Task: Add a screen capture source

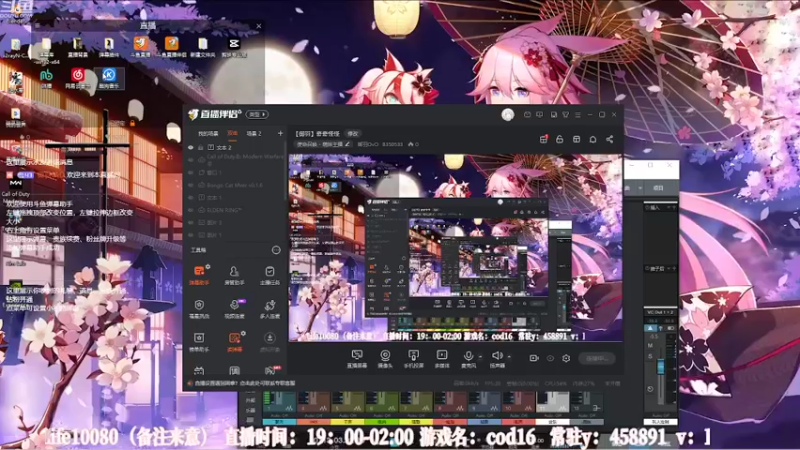Action: [357, 359]
